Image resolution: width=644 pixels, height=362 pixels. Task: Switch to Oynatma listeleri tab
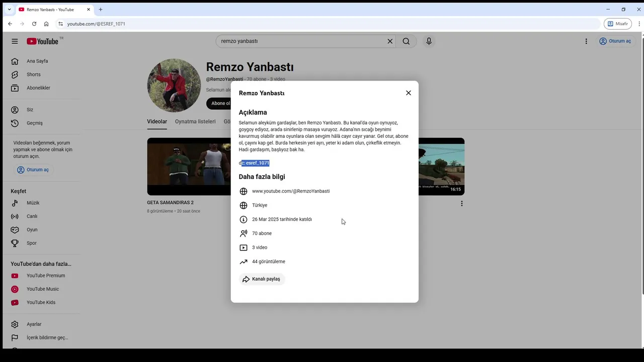click(x=195, y=122)
